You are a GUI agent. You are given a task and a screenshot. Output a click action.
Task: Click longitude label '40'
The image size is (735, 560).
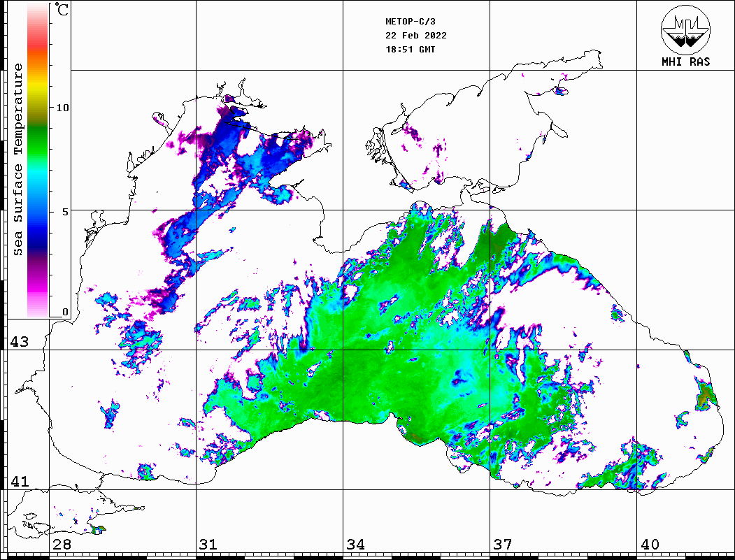(650, 545)
